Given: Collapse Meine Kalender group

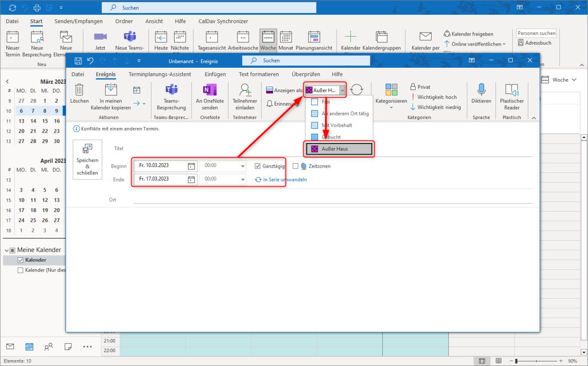Looking at the screenshot, I should point(7,250).
